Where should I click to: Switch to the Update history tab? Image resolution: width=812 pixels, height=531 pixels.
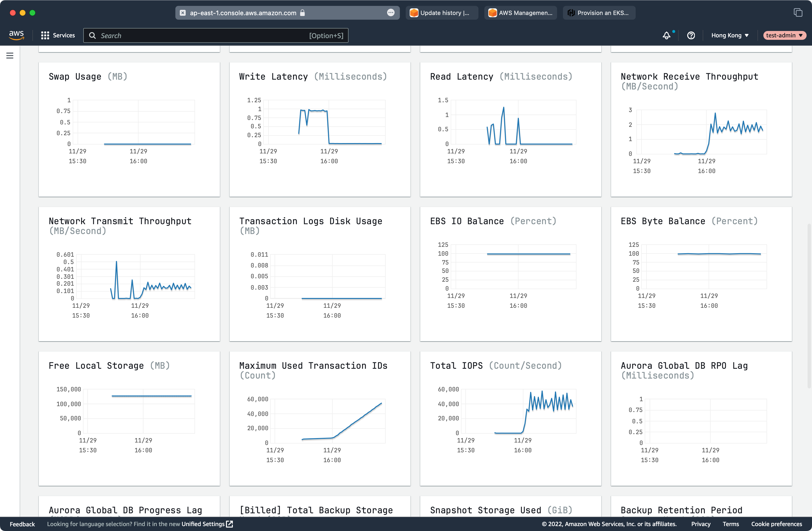tap(441, 13)
